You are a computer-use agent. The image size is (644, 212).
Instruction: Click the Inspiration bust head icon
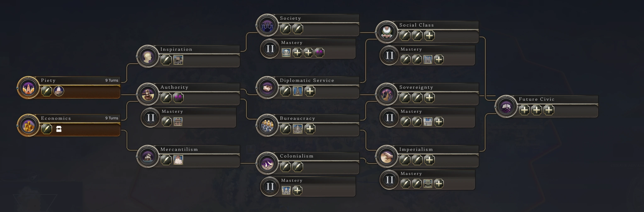(148, 57)
